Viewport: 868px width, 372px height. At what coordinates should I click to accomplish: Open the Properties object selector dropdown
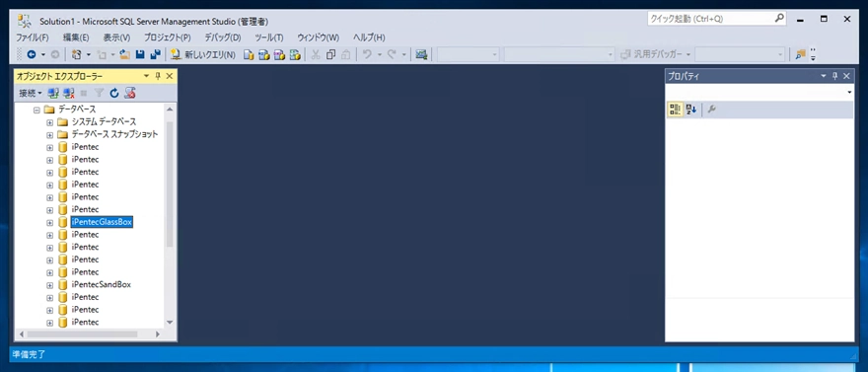tap(849, 93)
